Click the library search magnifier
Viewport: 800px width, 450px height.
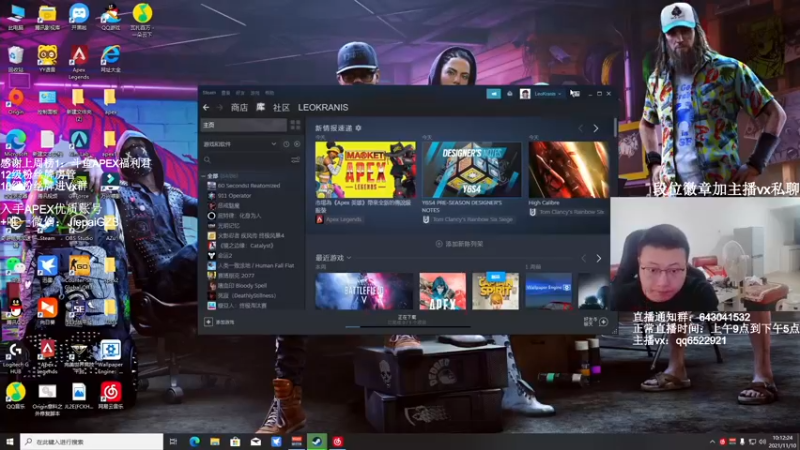tap(207, 160)
